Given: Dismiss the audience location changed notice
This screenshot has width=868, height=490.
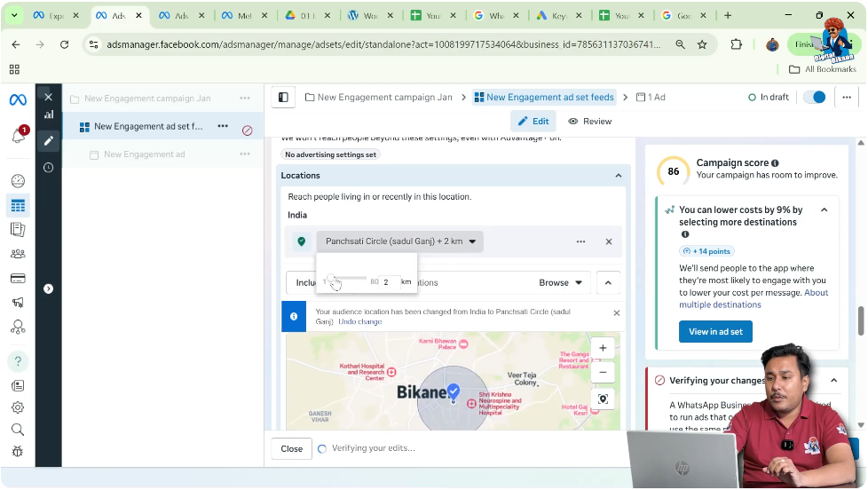Looking at the screenshot, I should click(x=617, y=313).
